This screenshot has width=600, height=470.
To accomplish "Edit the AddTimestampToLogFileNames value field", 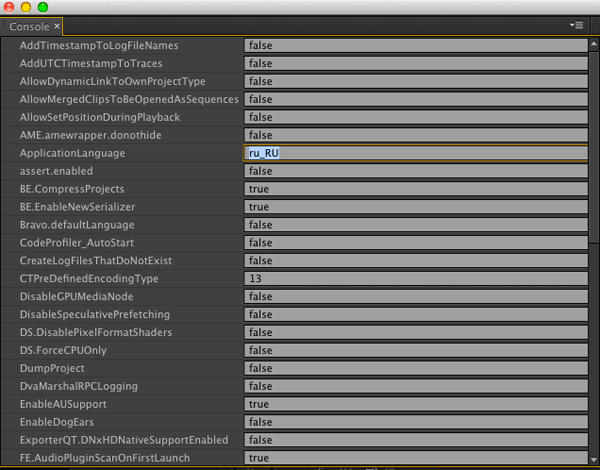I will (416, 46).
